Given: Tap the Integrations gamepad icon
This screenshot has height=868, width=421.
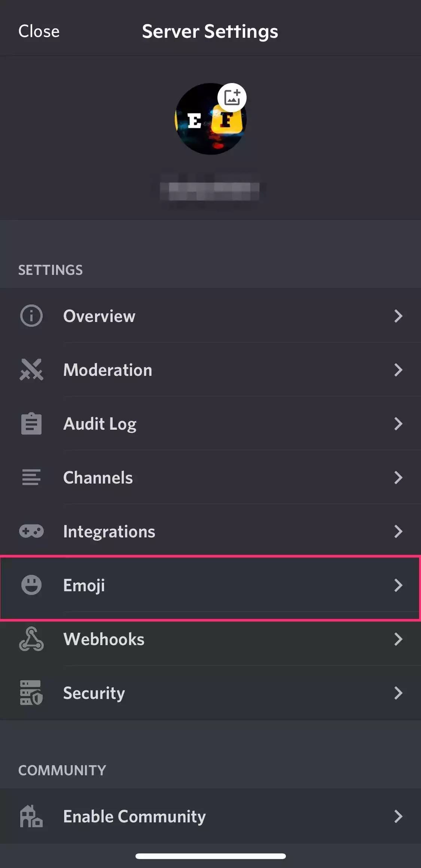Looking at the screenshot, I should pyautogui.click(x=31, y=531).
